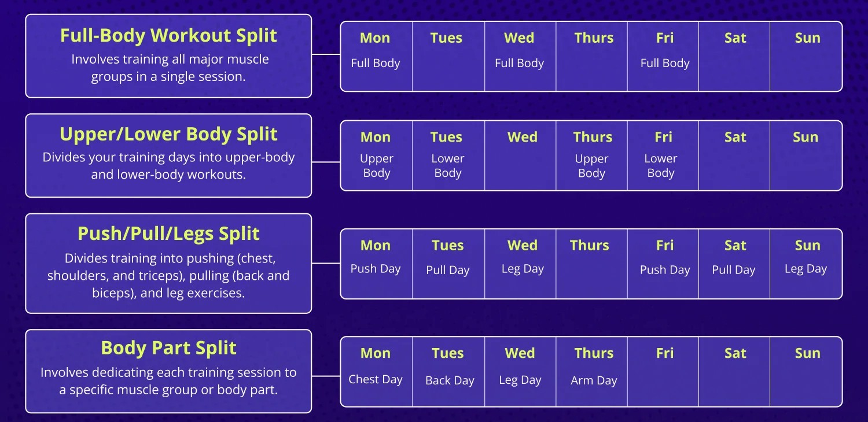Click Tuesday Back Day cell

coord(448,372)
